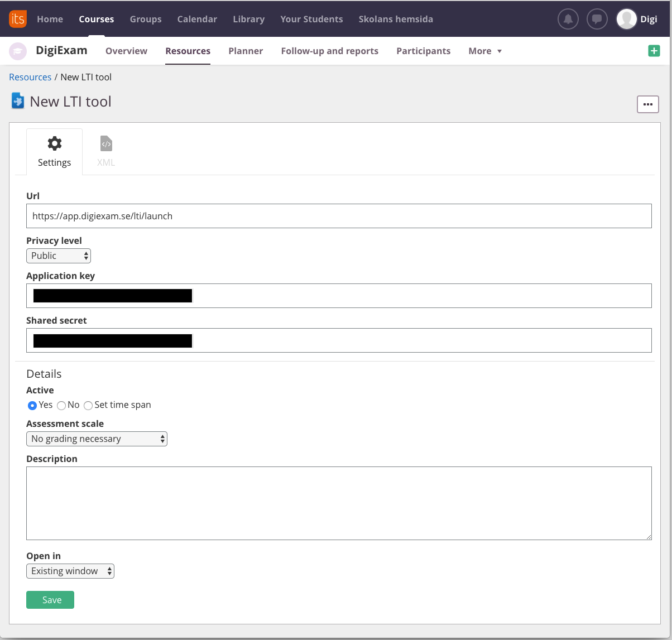Open the Open in dropdown
This screenshot has width=672, height=640.
coord(70,571)
